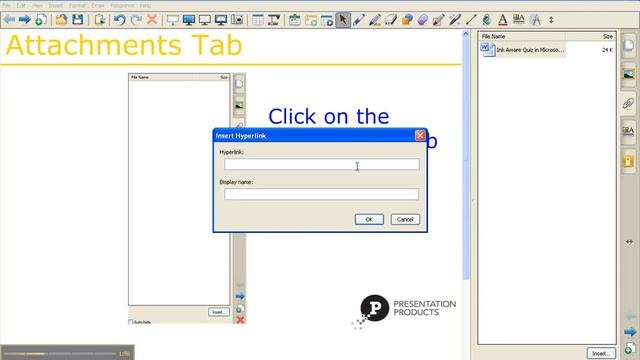The width and height of the screenshot is (640, 360).
Task: Redo the last undone action
Action: click(x=136, y=19)
